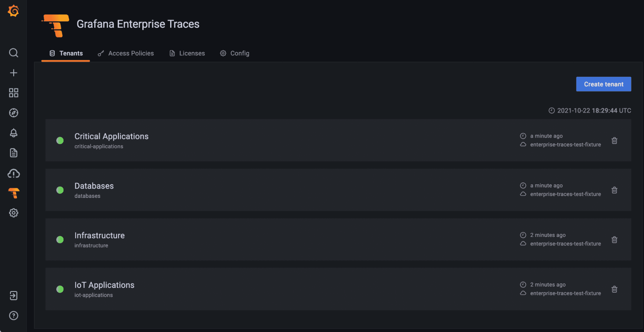Open the Create plus menu icon
Screen dimensions: 644x332
[x=14, y=73]
